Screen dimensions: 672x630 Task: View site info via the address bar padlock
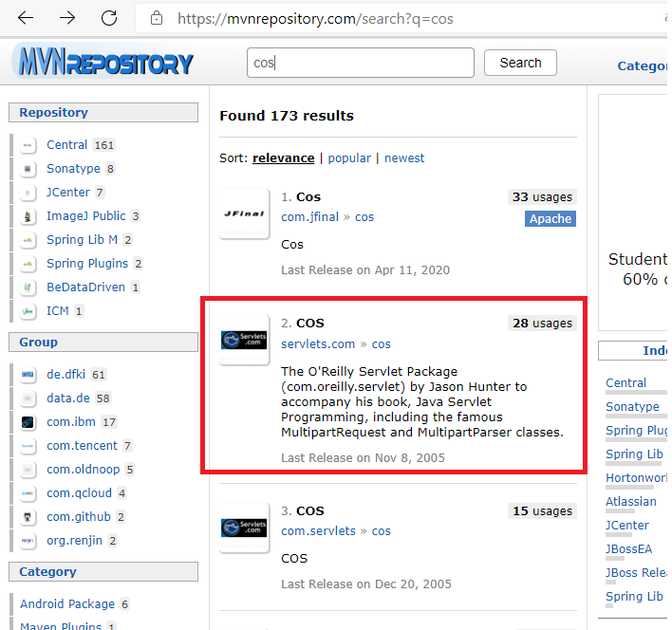[x=157, y=18]
